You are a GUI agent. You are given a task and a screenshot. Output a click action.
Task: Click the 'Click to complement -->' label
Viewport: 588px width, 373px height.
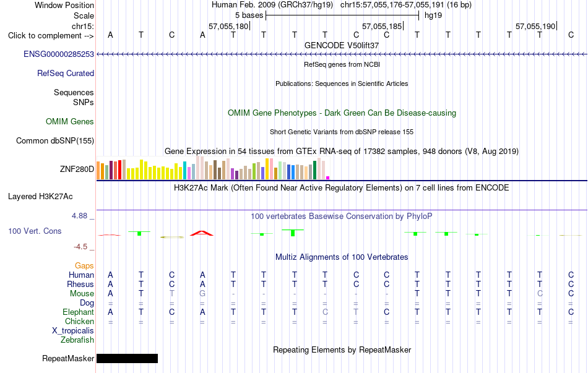[x=51, y=36]
